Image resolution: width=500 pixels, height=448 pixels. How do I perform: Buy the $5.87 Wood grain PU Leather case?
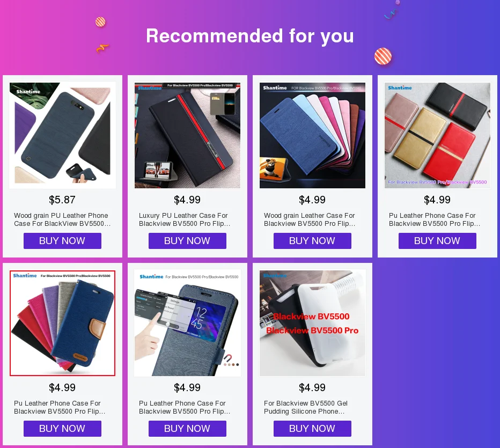62,241
